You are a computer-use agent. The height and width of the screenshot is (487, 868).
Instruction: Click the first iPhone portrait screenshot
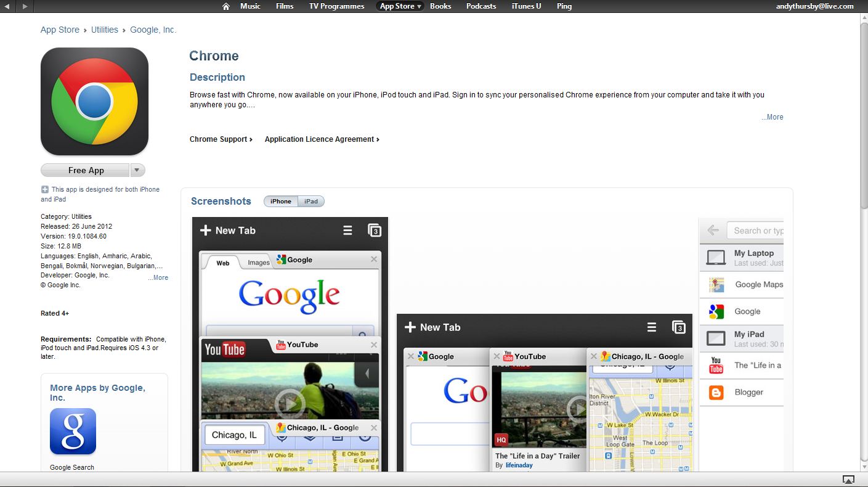(x=290, y=344)
